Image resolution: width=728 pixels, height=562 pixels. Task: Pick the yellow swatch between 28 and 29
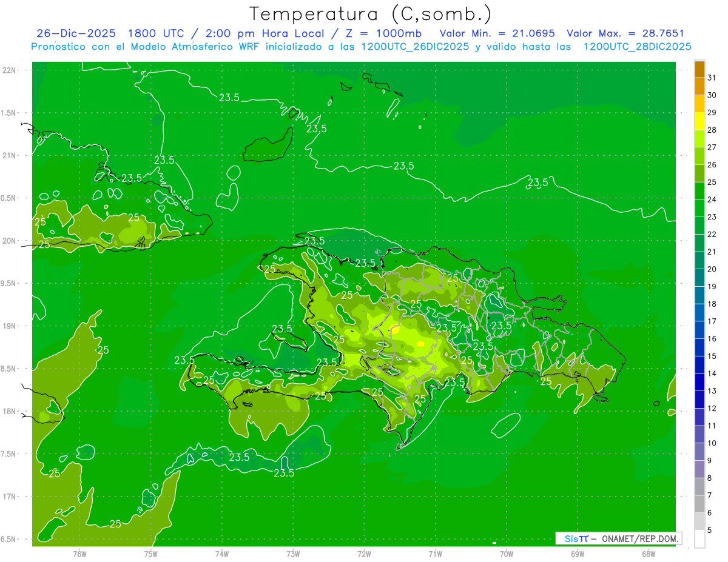[x=699, y=121]
